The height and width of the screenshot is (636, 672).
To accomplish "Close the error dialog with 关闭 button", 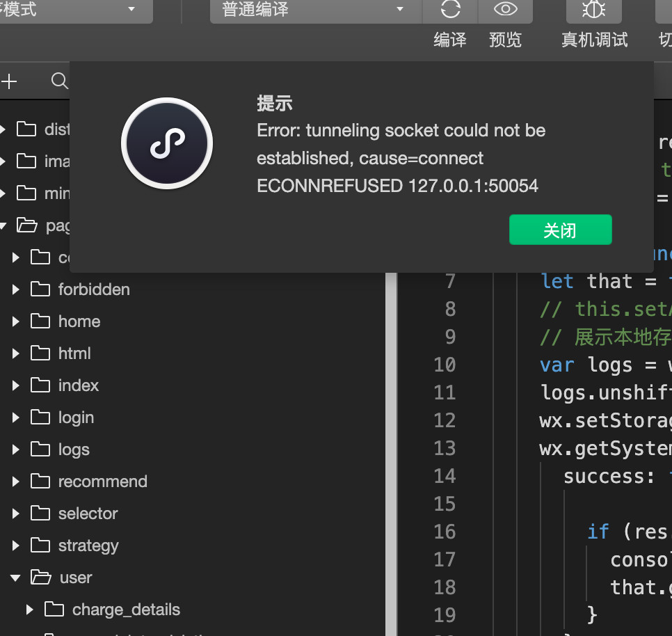I will 560,230.
